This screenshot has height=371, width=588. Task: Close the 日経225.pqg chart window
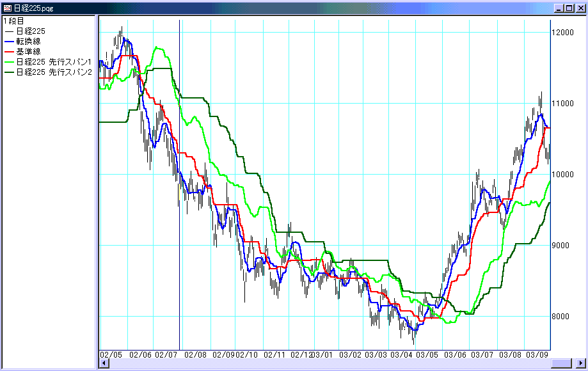click(580, 8)
